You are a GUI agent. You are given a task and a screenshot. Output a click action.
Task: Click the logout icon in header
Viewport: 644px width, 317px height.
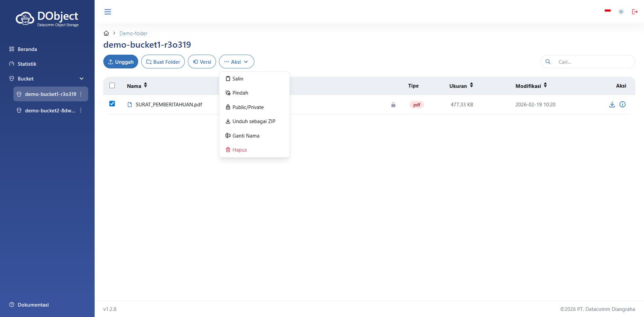click(x=635, y=12)
